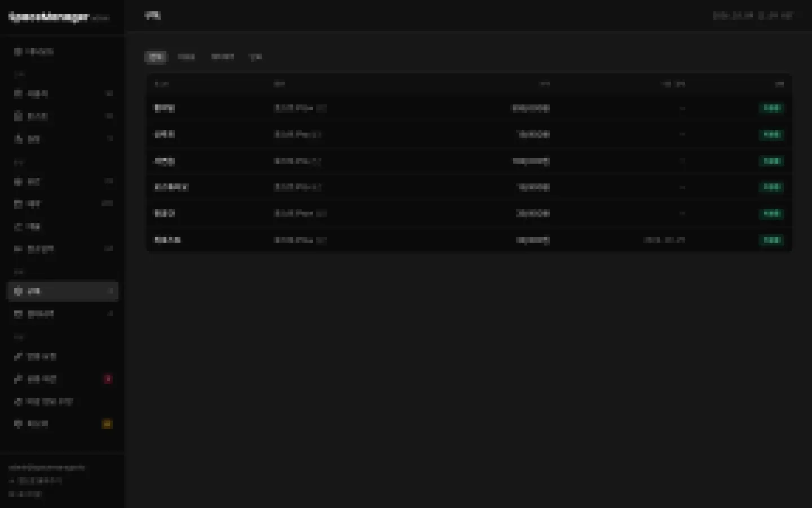Viewport: 812px width, 508px height.
Task: Click the only date value in the table
Action: coord(664,240)
